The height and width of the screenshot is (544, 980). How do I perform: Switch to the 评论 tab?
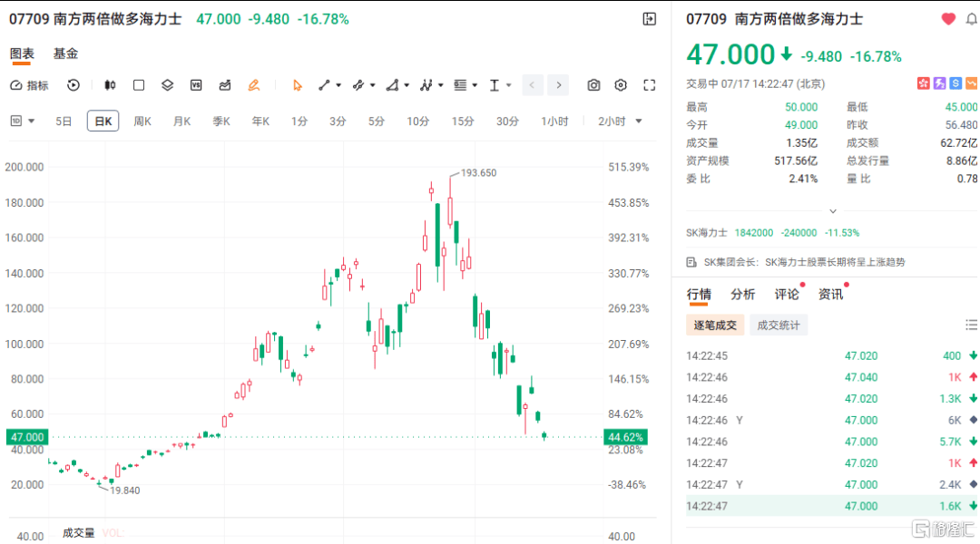point(787,294)
